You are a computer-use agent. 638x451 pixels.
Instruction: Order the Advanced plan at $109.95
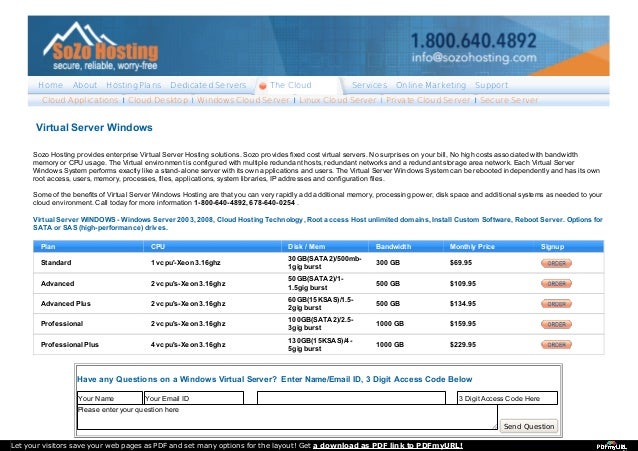pyautogui.click(x=556, y=284)
